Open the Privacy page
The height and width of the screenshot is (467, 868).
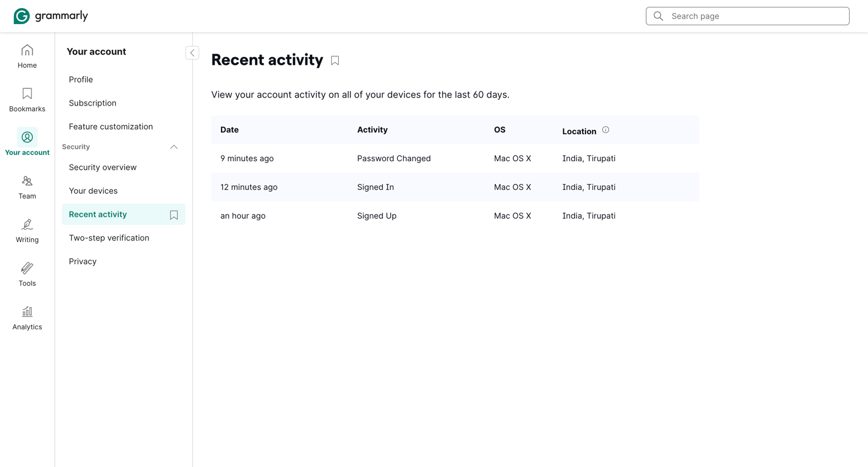(x=83, y=262)
